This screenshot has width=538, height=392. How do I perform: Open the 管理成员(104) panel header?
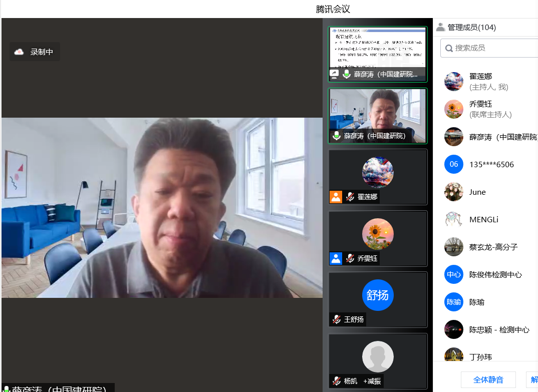[x=471, y=28]
